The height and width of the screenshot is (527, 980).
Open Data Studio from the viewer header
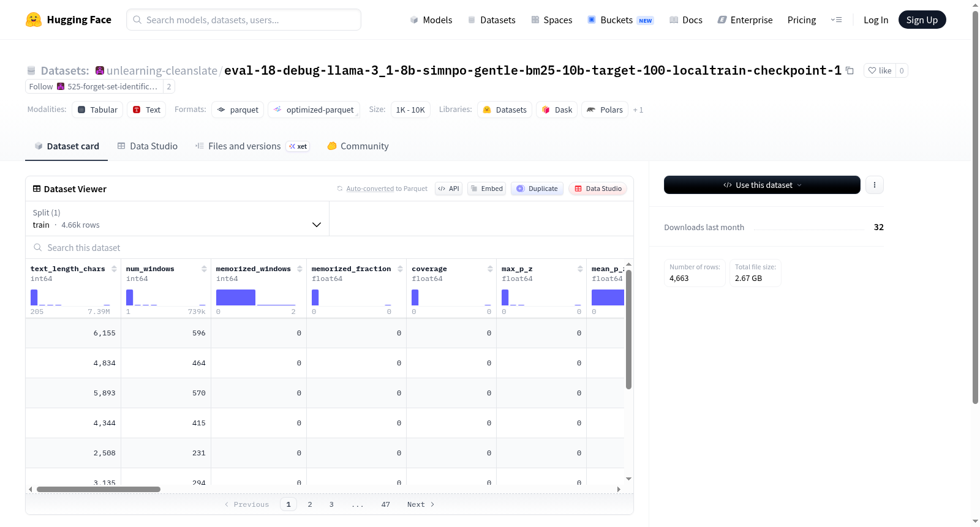597,189
